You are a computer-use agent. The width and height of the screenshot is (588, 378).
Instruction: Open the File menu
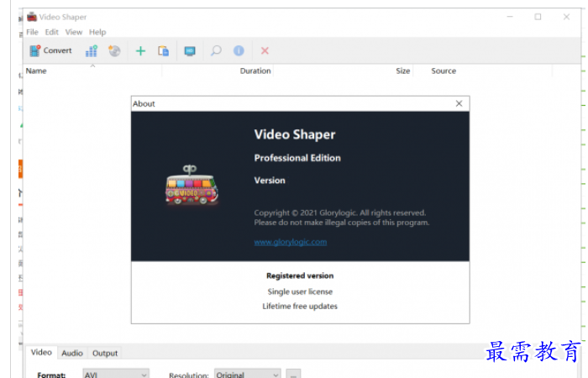point(32,32)
